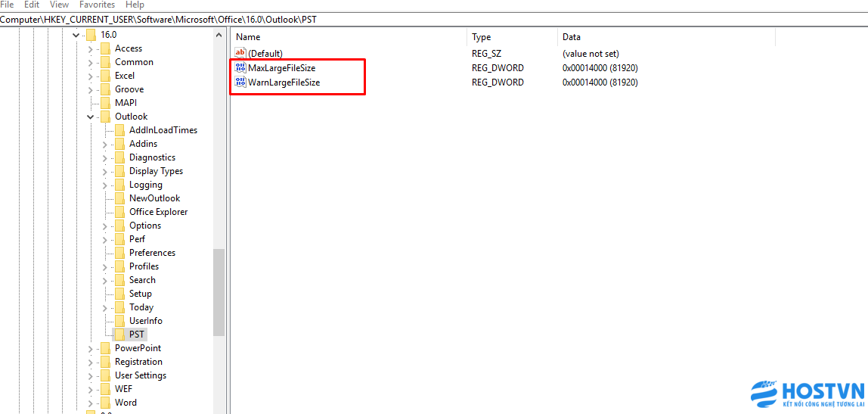Select the Logging key label
868x414 pixels.
coord(146,185)
